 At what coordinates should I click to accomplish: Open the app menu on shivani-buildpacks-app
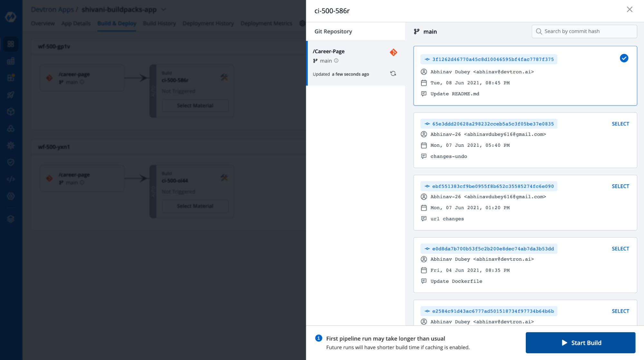[x=164, y=9]
